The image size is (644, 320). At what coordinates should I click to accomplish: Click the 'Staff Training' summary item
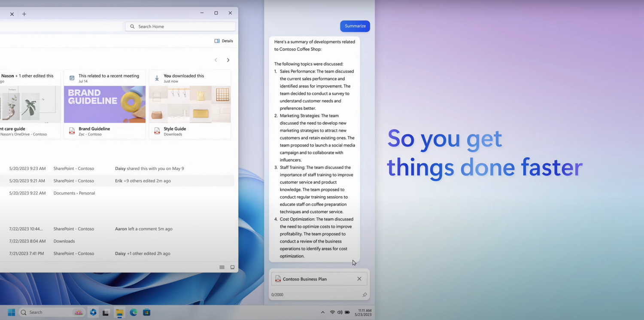[315, 189]
